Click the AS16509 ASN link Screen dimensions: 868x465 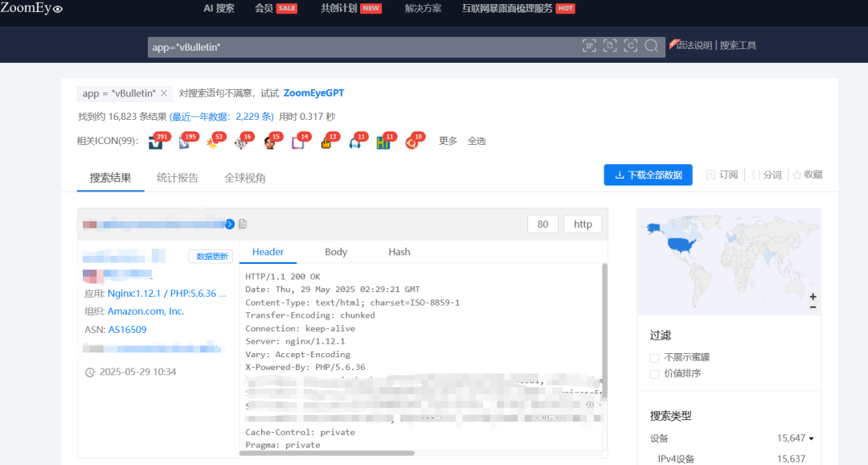pyautogui.click(x=127, y=329)
